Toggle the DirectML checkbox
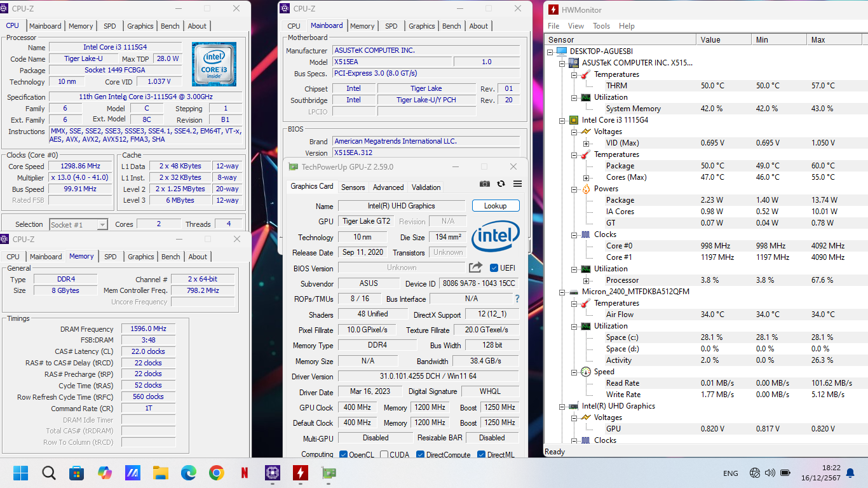This screenshot has width=868, height=488. tap(481, 454)
